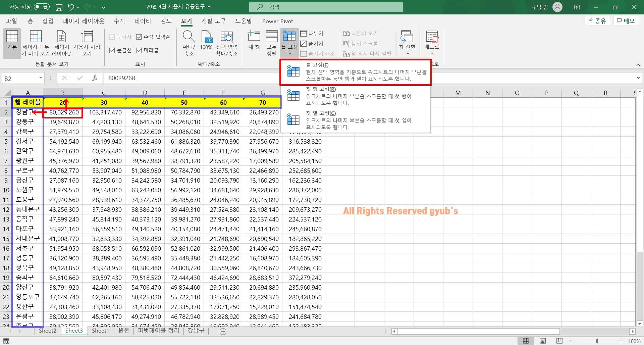Select 첫 열 고정(C) option
This screenshot has width=644, height=345.
pyautogui.click(x=356, y=120)
